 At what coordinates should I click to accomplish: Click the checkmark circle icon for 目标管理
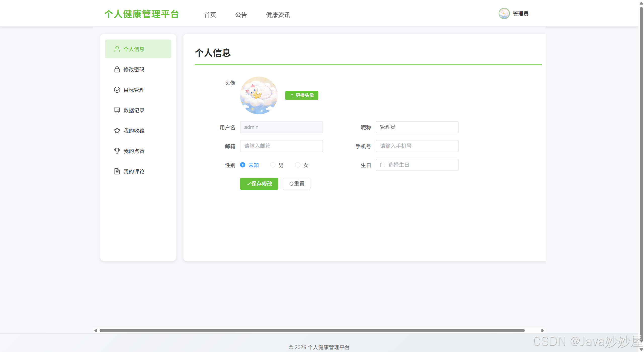[117, 90]
